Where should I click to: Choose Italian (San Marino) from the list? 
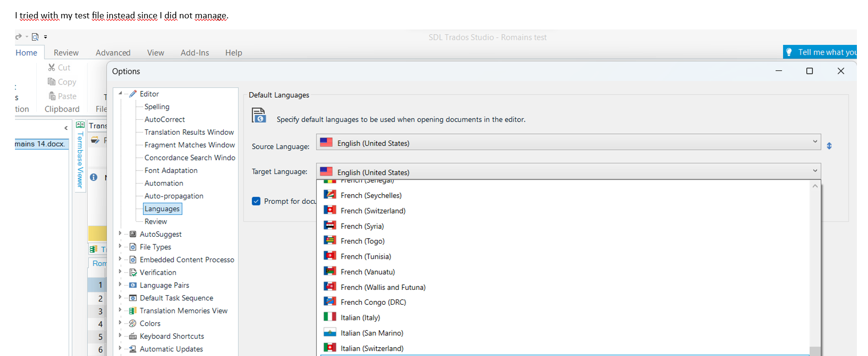[x=564, y=333]
